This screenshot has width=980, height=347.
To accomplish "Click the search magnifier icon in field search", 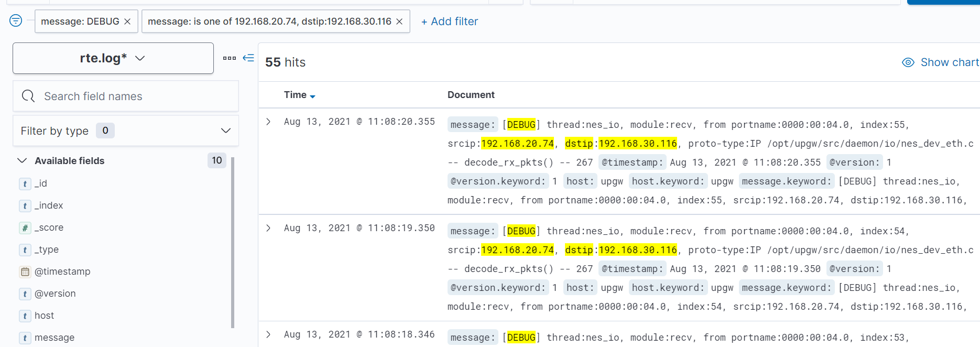I will coord(28,96).
